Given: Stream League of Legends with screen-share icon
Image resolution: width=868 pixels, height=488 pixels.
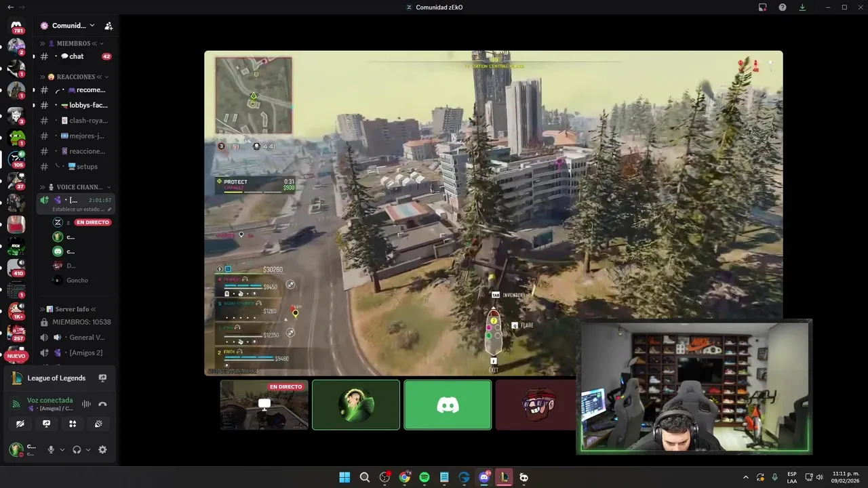Looking at the screenshot, I should pyautogui.click(x=102, y=378).
